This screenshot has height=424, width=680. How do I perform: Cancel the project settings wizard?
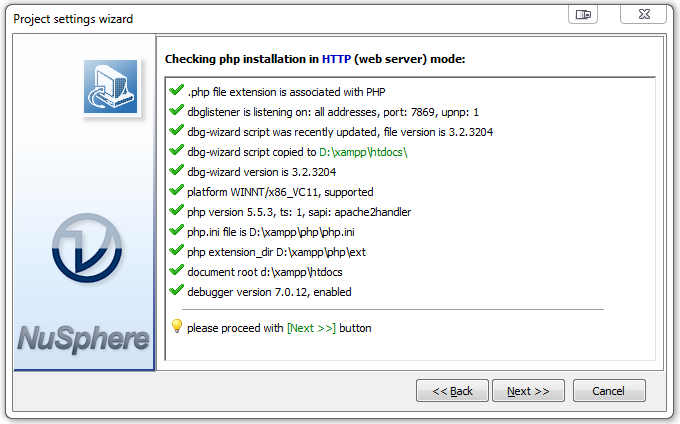tap(608, 391)
